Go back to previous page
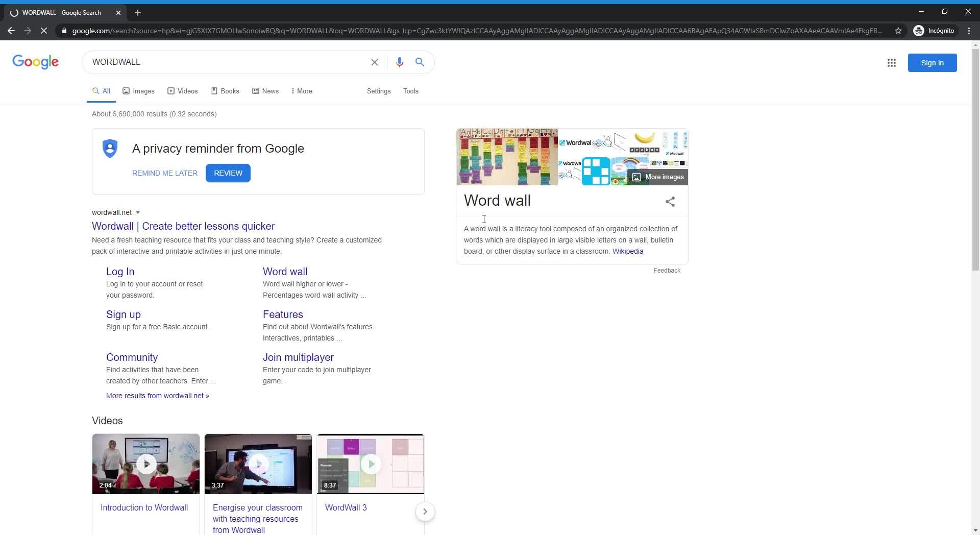 point(11,31)
